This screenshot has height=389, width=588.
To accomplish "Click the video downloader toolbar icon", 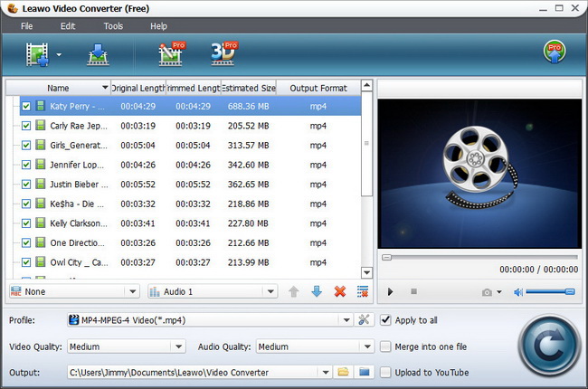I will 98,55.
